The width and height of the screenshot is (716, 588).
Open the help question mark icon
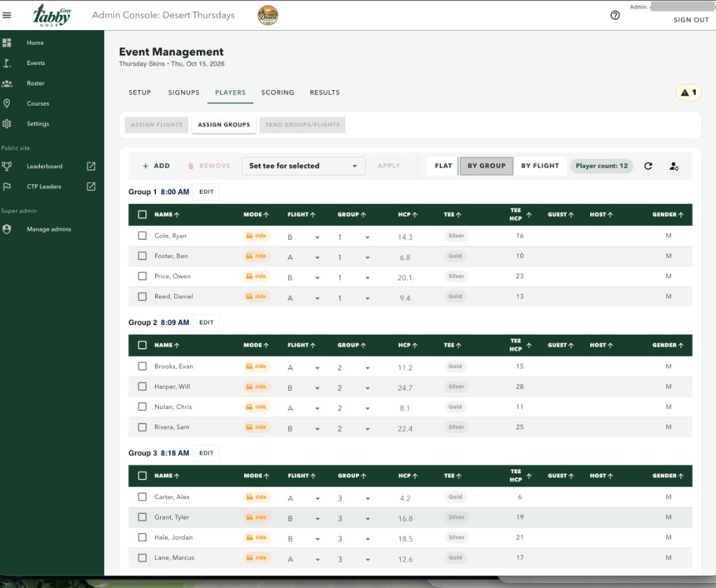pos(615,15)
